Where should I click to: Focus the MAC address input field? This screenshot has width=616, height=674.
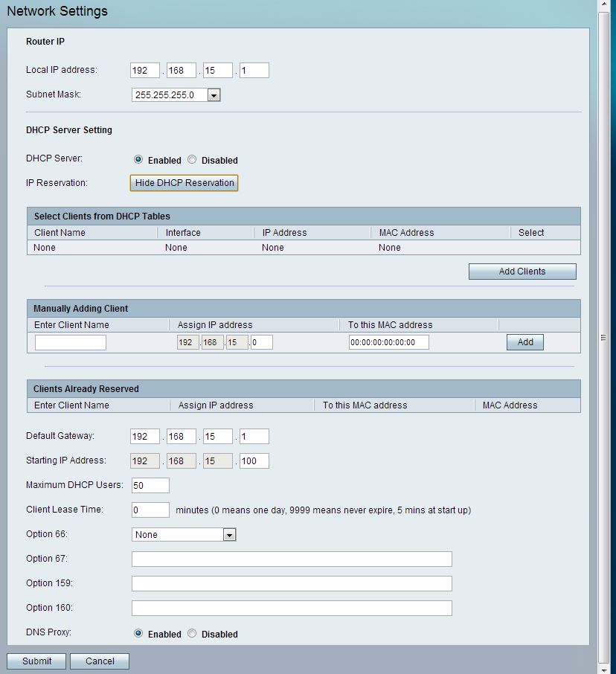coord(388,342)
